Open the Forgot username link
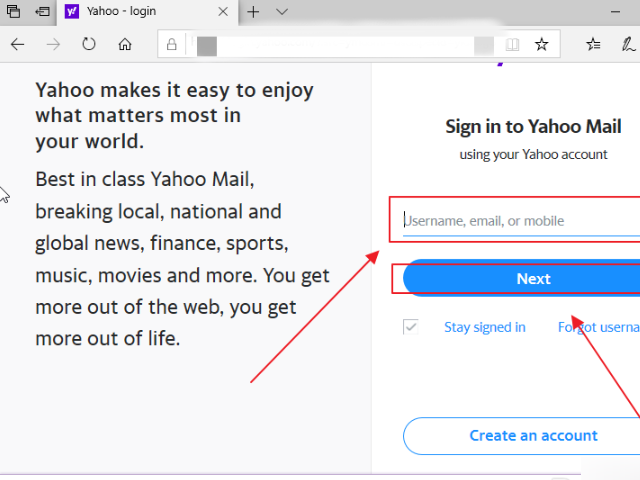640x480 pixels. pyautogui.click(x=599, y=327)
